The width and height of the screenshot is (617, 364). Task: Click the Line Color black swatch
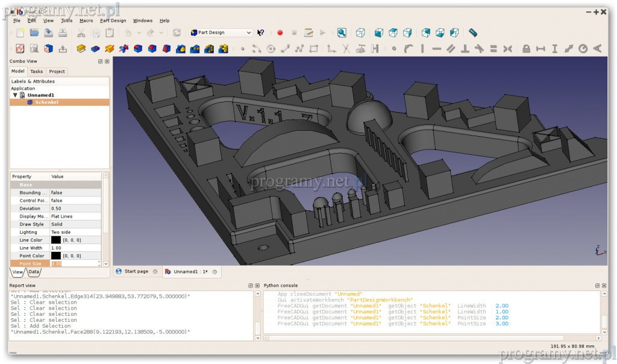pyautogui.click(x=55, y=240)
